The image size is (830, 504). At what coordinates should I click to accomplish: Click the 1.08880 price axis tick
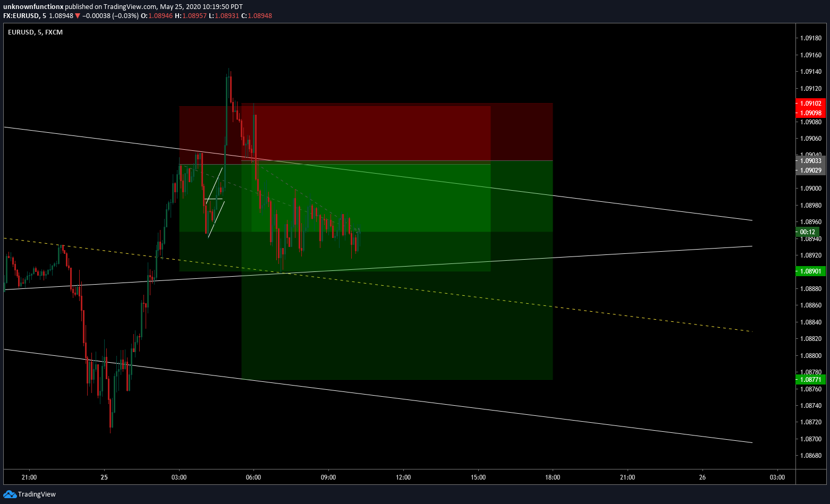click(811, 289)
